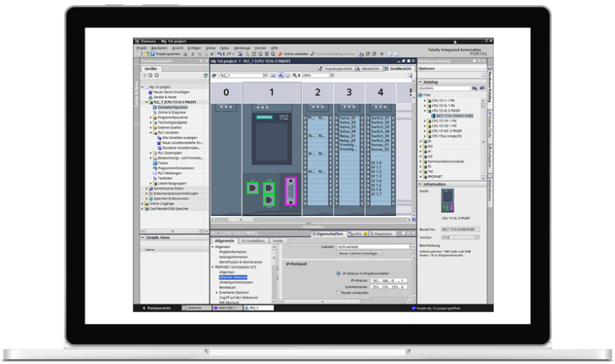The height and width of the screenshot is (364, 615).
Task: Open the Projekt menu
Action: (x=141, y=48)
